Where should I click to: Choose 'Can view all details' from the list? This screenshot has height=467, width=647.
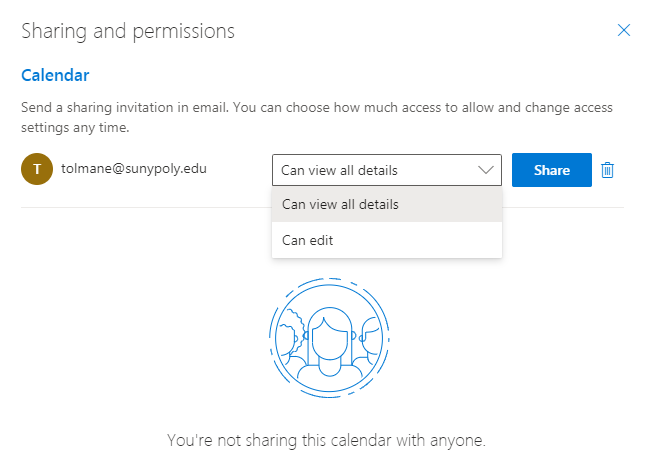pyautogui.click(x=341, y=204)
